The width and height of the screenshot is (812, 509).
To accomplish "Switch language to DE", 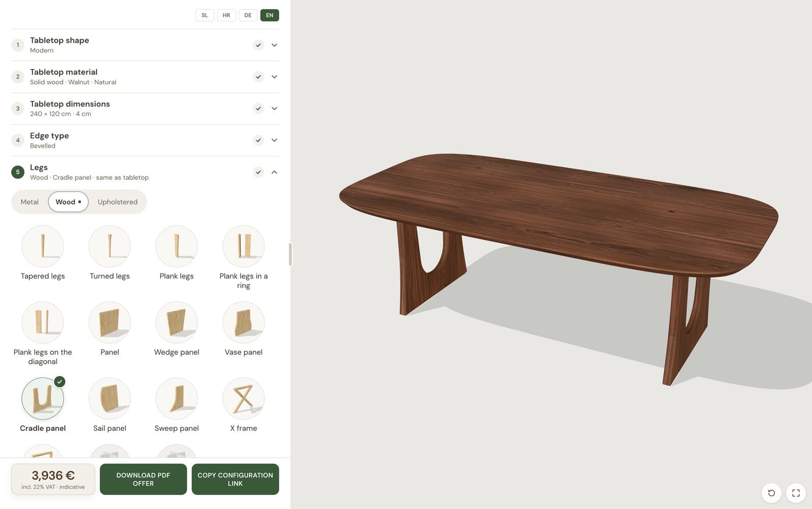I will [x=248, y=15].
